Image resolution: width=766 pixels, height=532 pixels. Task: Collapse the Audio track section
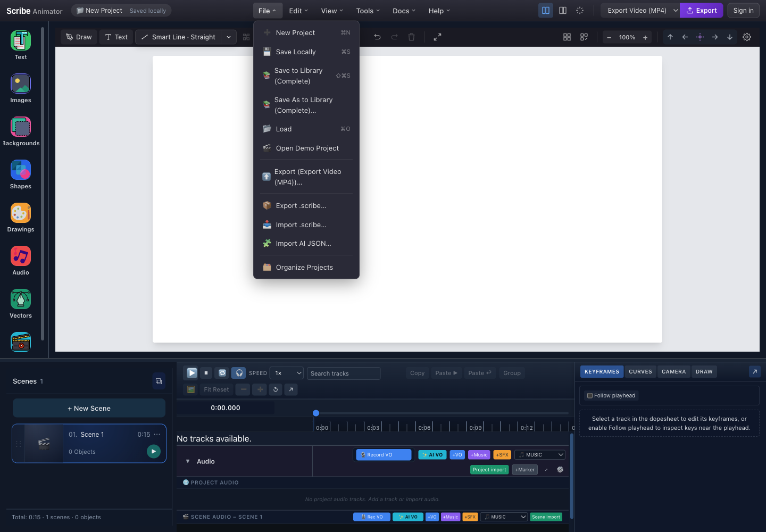click(188, 461)
